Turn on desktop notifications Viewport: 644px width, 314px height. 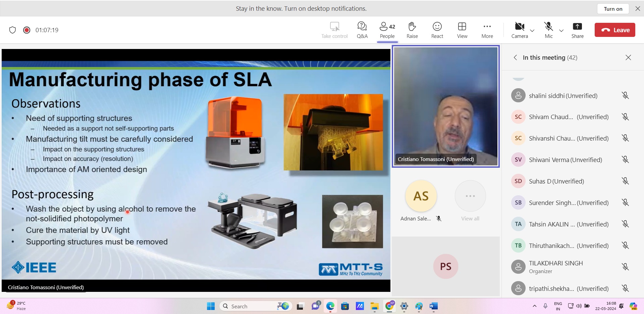613,9
